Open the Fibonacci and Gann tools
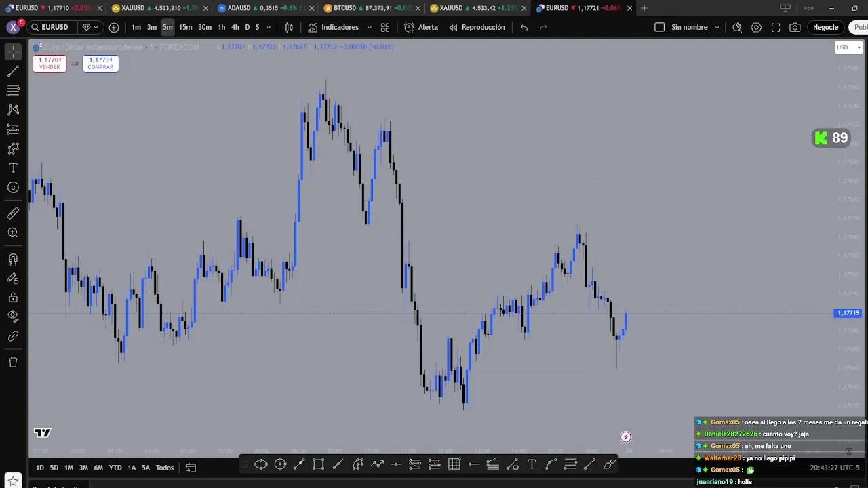Screen dimensions: 868x488 pyautogui.click(x=13, y=90)
